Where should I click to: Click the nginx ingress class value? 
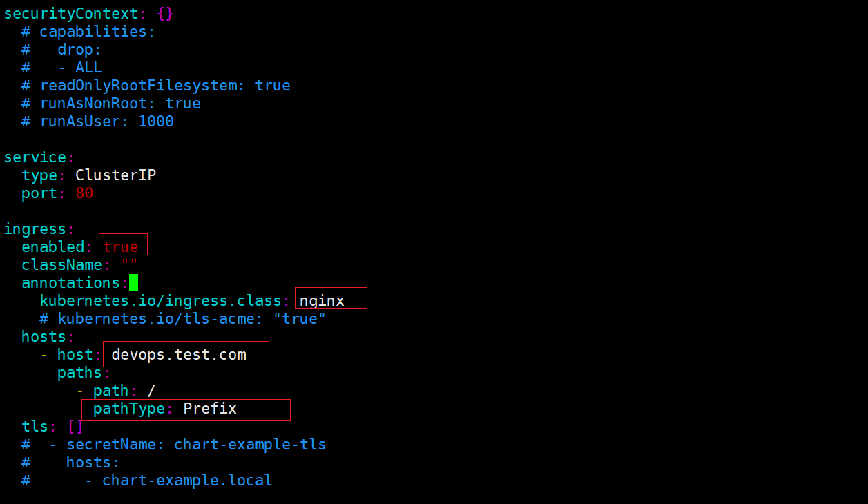[x=322, y=300]
